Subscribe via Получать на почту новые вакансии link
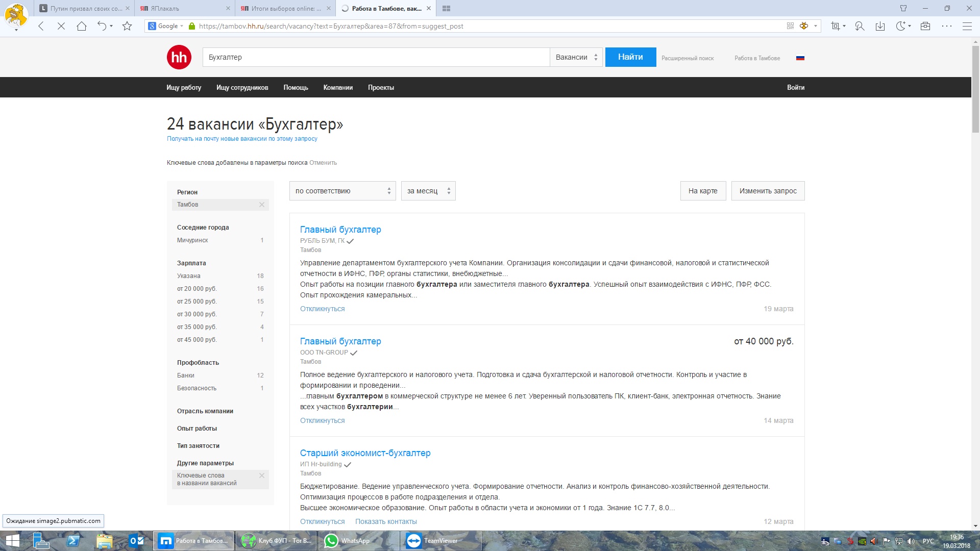 click(x=242, y=139)
